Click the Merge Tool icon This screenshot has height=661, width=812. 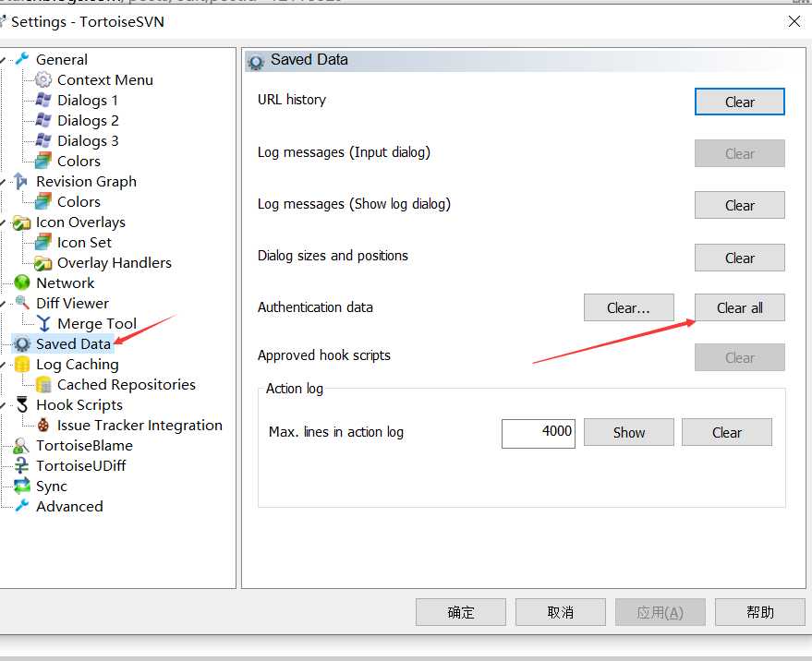click(x=44, y=323)
